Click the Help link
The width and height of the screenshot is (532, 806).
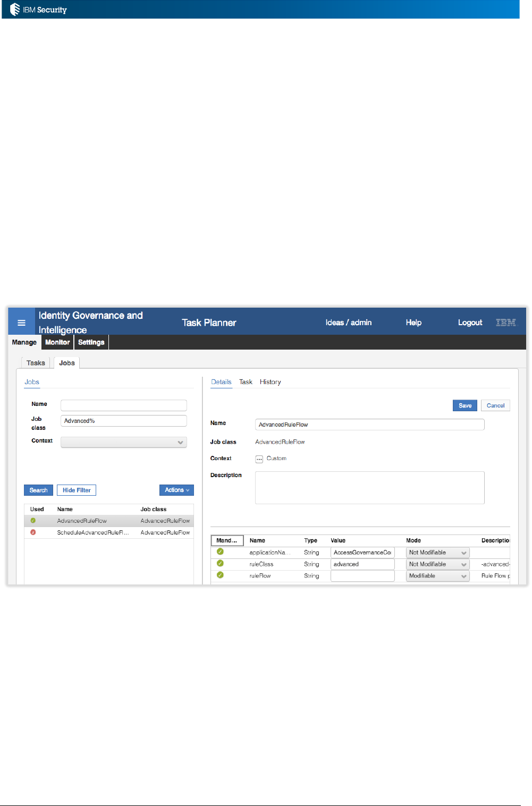tap(413, 323)
